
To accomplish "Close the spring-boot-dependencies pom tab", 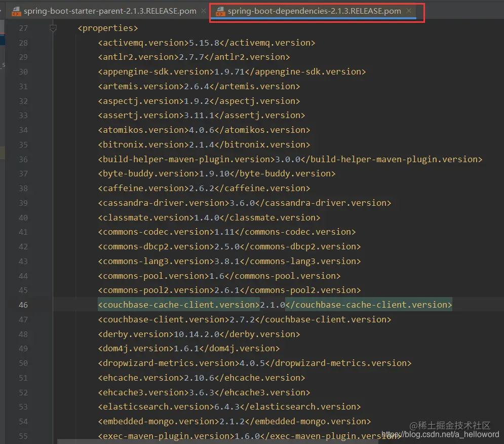I will (409, 11).
